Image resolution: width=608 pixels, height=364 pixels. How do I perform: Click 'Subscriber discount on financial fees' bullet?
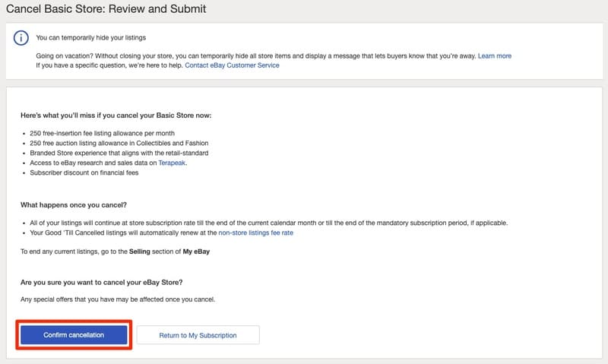click(84, 173)
